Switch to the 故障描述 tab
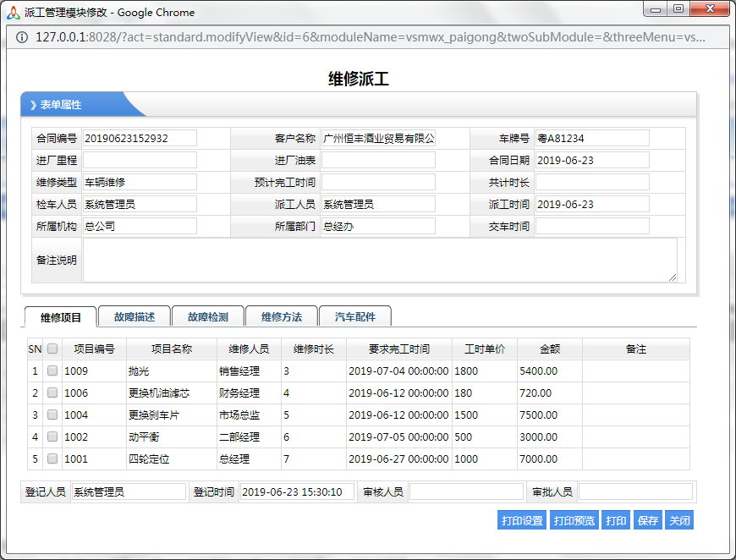This screenshot has width=736, height=560. click(134, 316)
